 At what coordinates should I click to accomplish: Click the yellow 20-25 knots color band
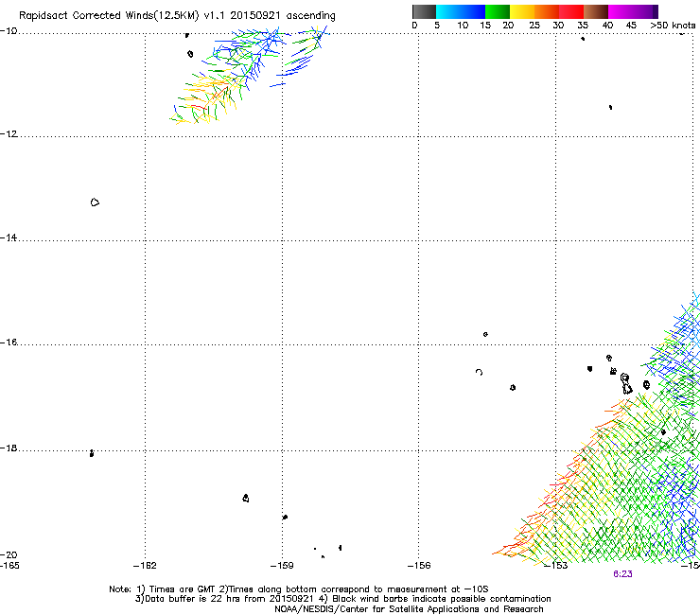522,11
